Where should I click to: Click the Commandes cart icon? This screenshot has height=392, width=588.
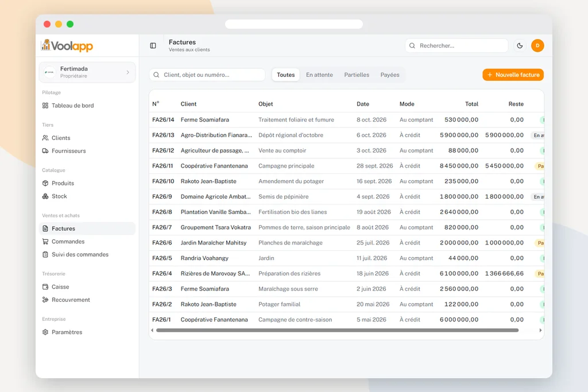pos(45,242)
